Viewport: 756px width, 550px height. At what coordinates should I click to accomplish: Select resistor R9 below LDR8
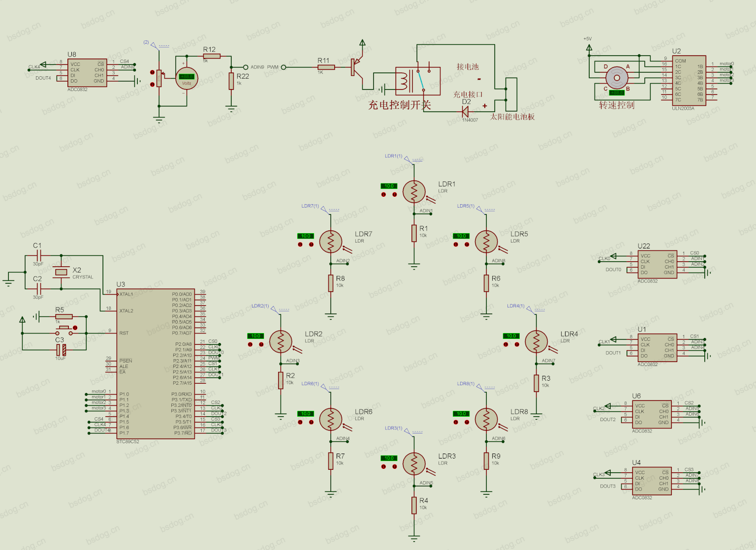[x=486, y=461]
